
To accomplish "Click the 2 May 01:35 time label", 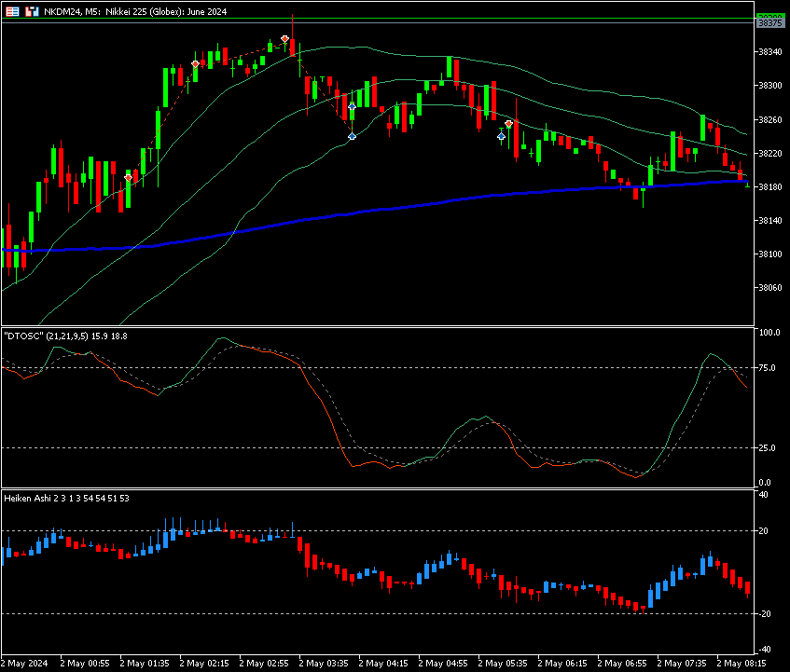I will click(145, 663).
